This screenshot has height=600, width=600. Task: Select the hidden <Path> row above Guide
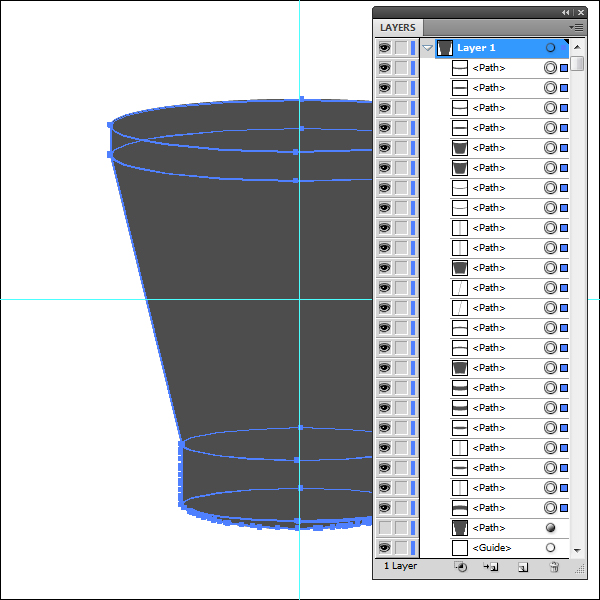point(489,528)
